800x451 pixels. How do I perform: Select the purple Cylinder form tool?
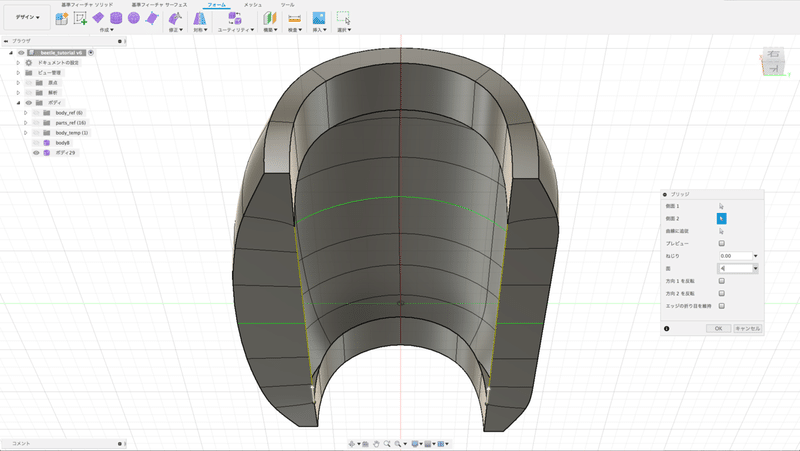point(116,18)
